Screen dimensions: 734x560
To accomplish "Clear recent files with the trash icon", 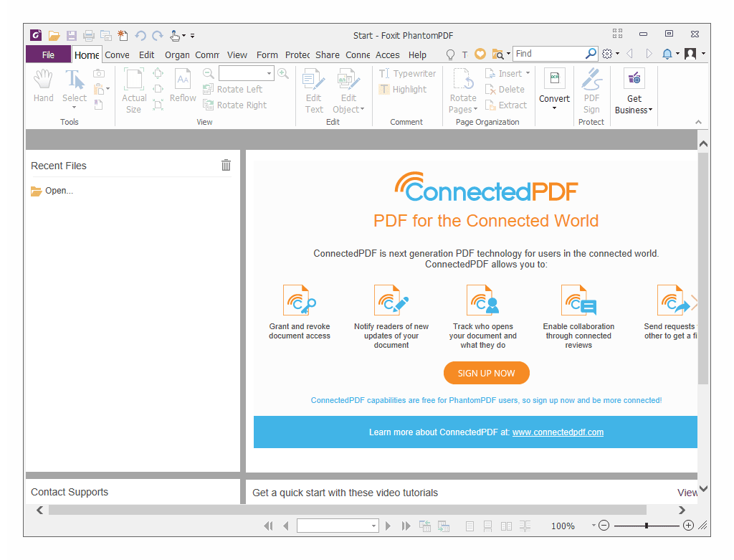I will (x=226, y=166).
